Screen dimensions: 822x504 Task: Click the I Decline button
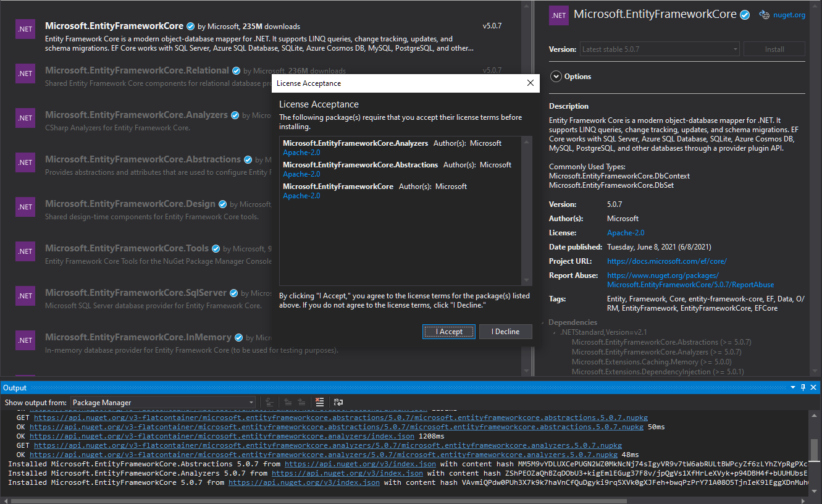[x=505, y=332]
